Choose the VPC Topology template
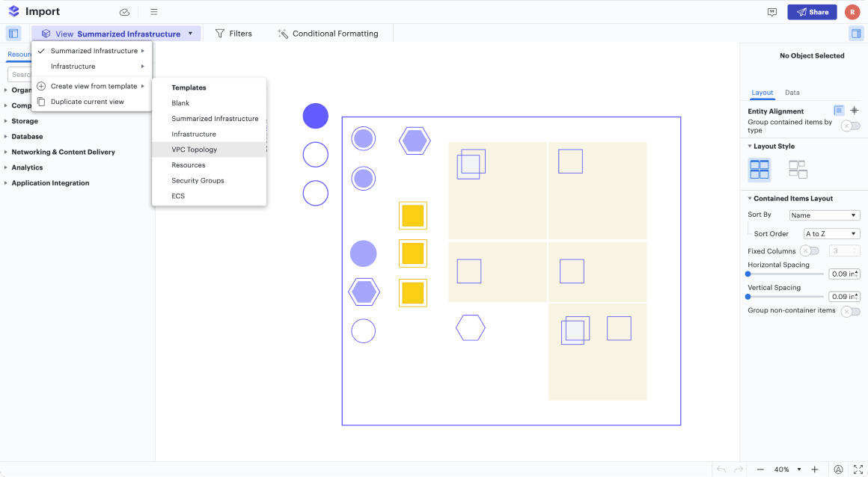This screenshot has width=868, height=477. click(210, 150)
